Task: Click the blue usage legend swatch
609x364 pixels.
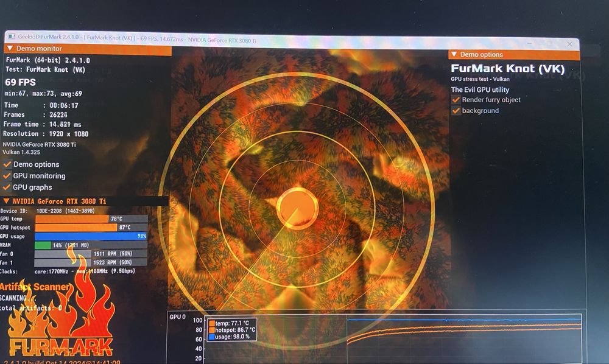Action: point(212,337)
